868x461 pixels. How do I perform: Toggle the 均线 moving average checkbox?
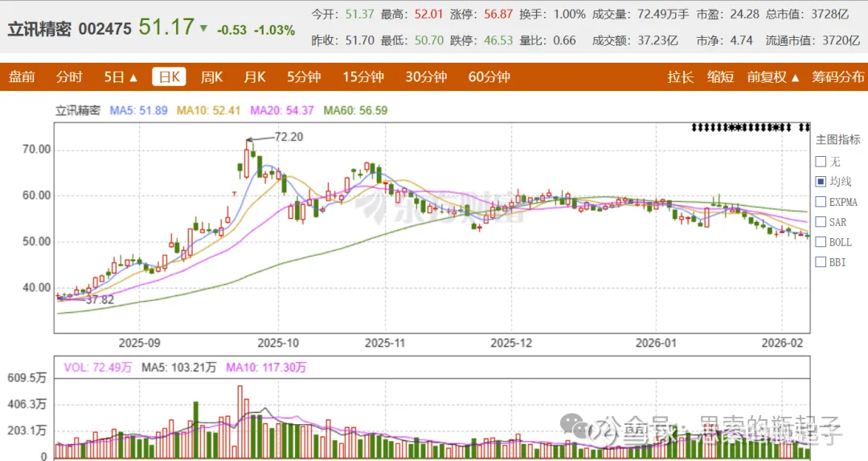[821, 182]
